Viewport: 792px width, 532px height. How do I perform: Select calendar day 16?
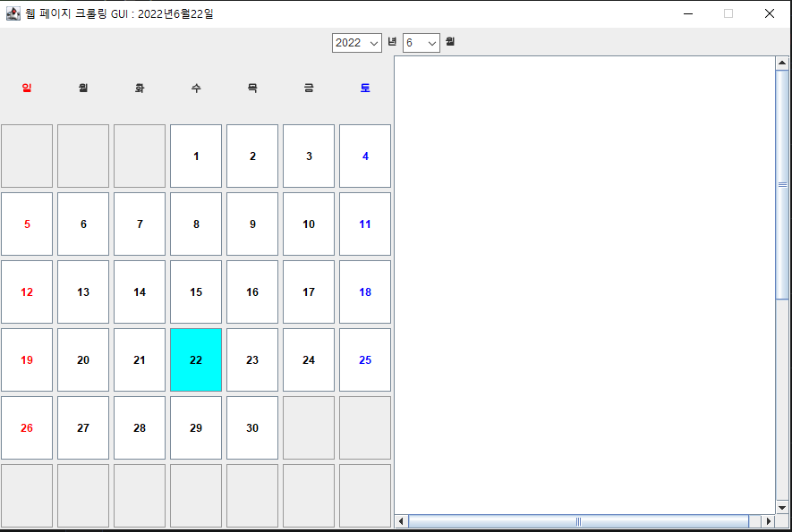tap(252, 291)
